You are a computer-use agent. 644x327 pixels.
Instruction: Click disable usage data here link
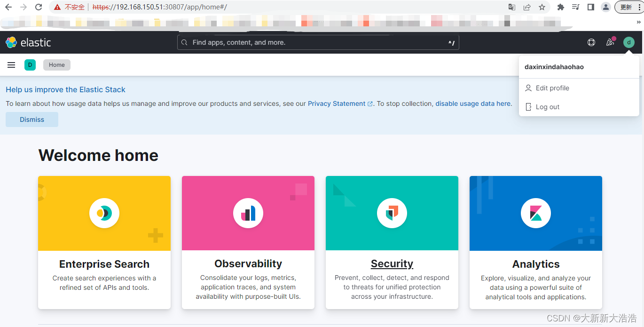pos(473,104)
